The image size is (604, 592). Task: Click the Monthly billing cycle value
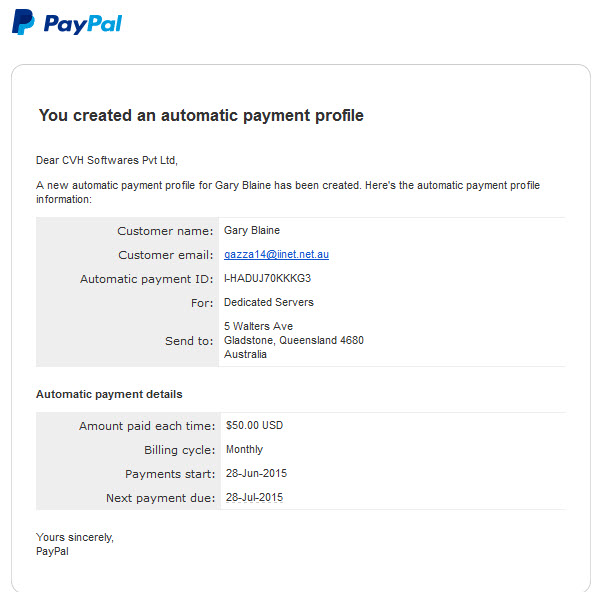244,449
